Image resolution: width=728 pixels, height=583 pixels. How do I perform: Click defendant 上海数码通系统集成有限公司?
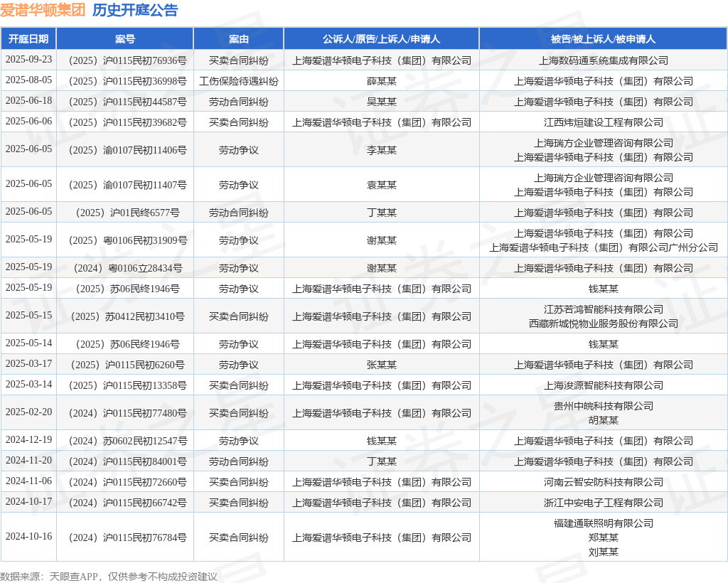tap(603, 61)
